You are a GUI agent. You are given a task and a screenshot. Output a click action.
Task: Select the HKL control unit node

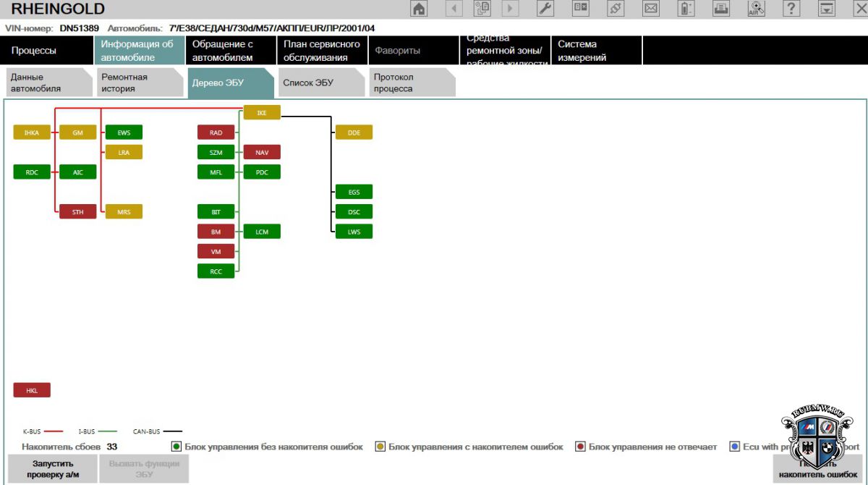pyautogui.click(x=32, y=390)
